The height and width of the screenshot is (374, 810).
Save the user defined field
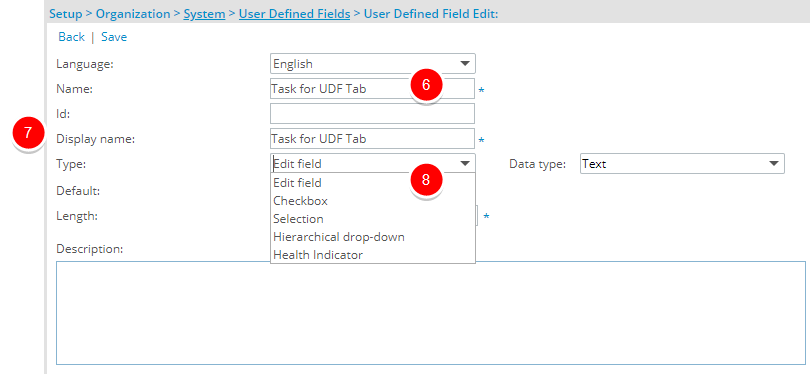click(x=114, y=37)
